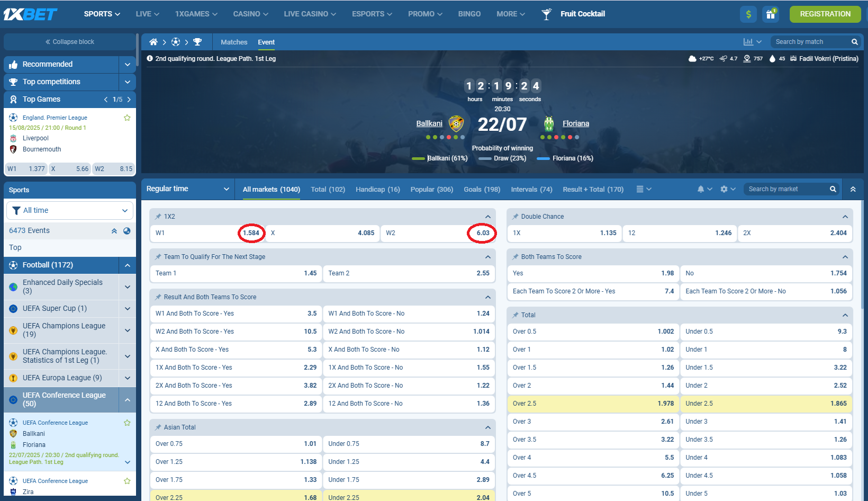Collapse events list double chevron icon
Image resolution: width=868 pixels, height=501 pixels.
(114, 231)
